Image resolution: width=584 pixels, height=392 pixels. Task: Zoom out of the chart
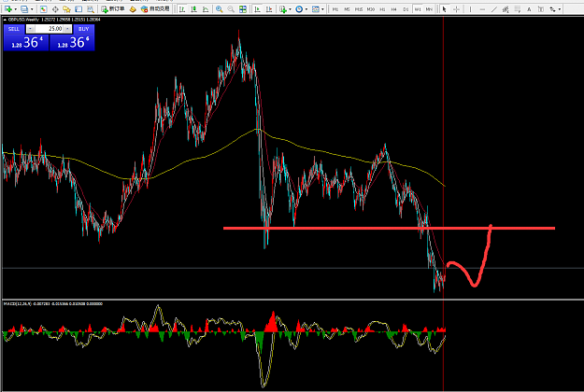point(231,9)
